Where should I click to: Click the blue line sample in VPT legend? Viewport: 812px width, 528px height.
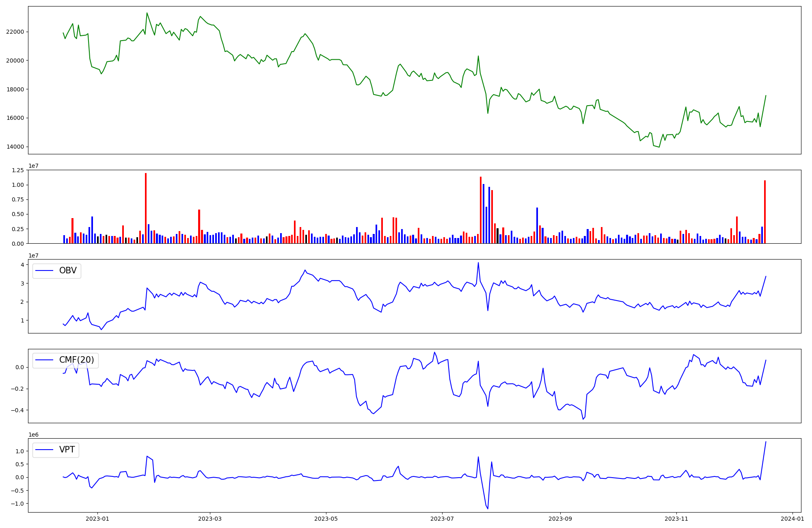click(45, 450)
